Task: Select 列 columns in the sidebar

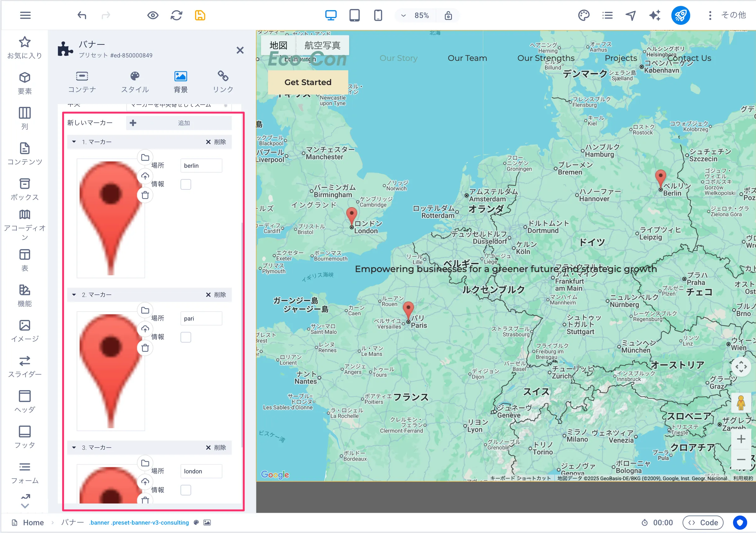Action: coord(25,119)
